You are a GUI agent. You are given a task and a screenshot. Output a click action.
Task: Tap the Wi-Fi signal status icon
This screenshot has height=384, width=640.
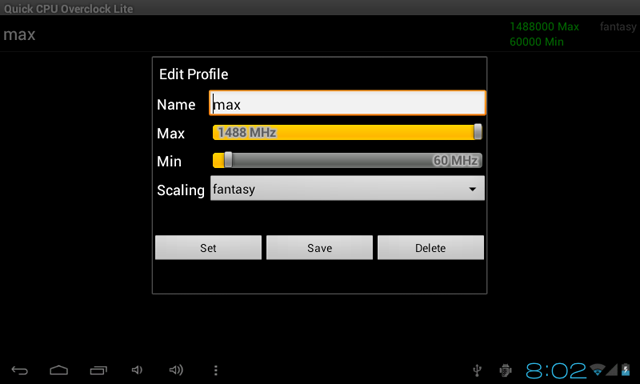click(598, 369)
